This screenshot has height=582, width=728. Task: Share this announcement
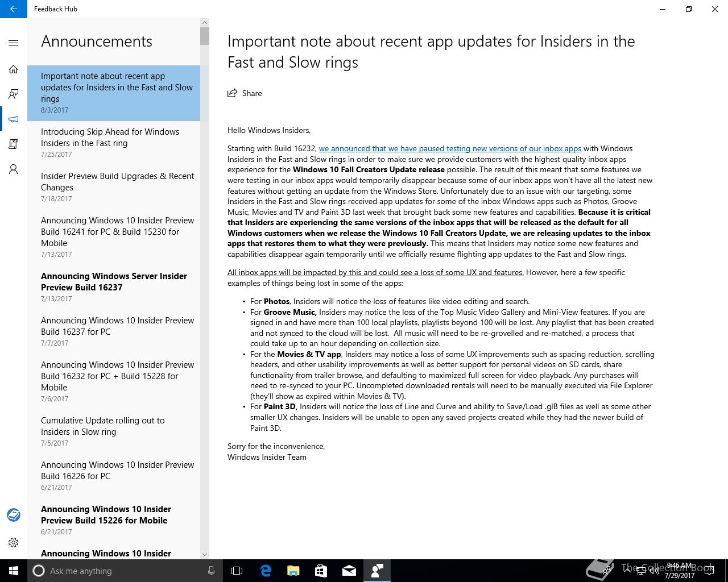pos(245,93)
